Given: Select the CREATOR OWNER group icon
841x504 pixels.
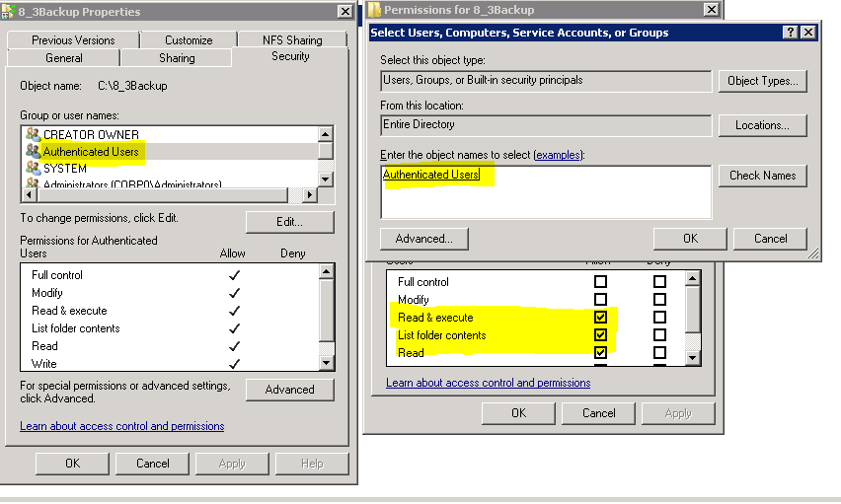Looking at the screenshot, I should pyautogui.click(x=32, y=134).
